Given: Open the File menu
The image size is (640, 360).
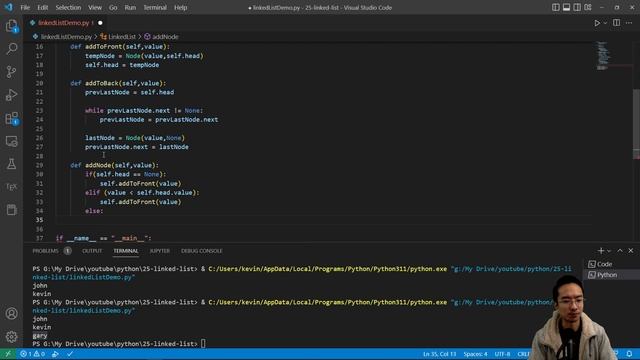Looking at the screenshot, I should pos(25,7).
